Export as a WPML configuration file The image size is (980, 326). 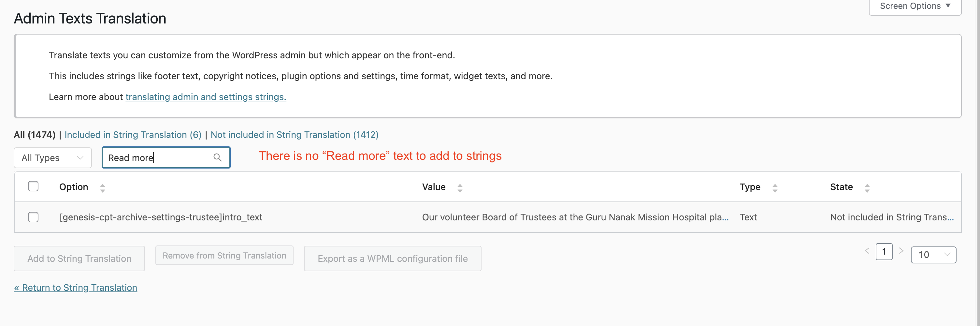393,259
